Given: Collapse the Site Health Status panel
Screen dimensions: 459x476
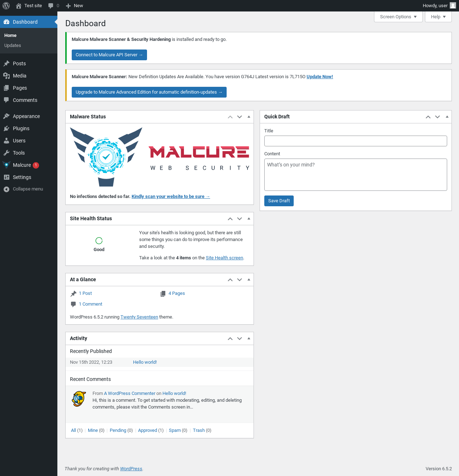Looking at the screenshot, I should 249,218.
